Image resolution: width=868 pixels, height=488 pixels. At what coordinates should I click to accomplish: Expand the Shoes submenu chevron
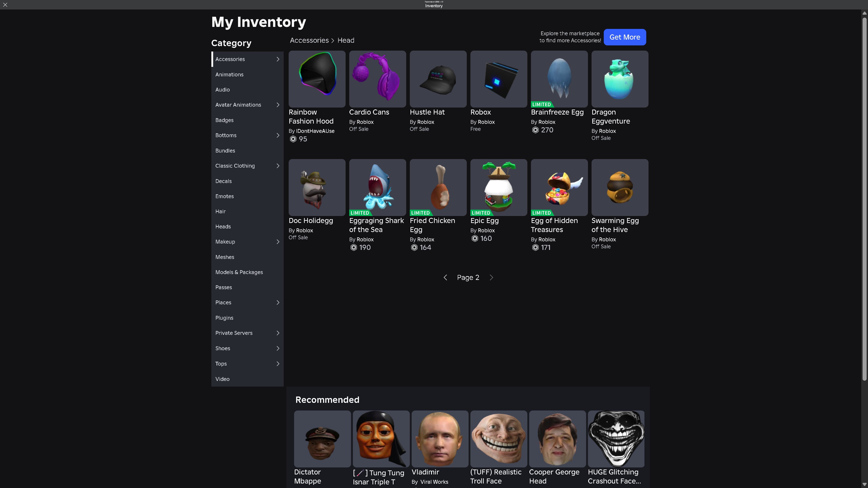click(x=278, y=348)
